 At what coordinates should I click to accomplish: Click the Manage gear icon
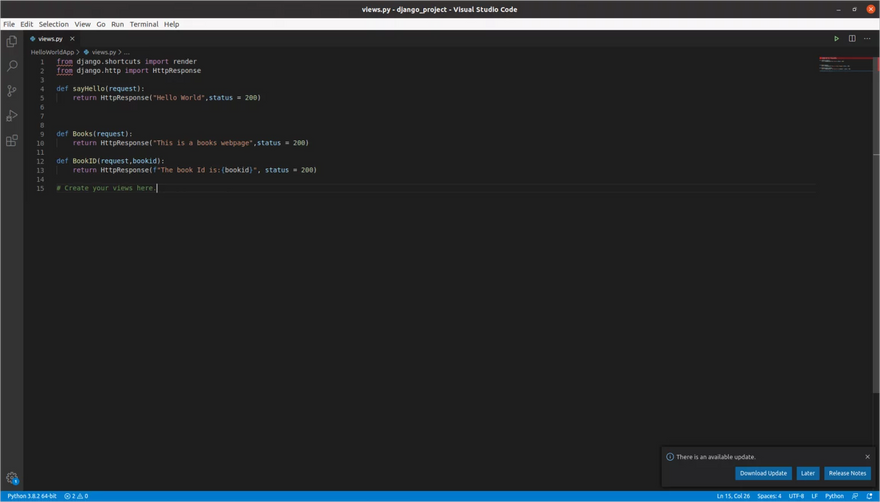coord(12,478)
